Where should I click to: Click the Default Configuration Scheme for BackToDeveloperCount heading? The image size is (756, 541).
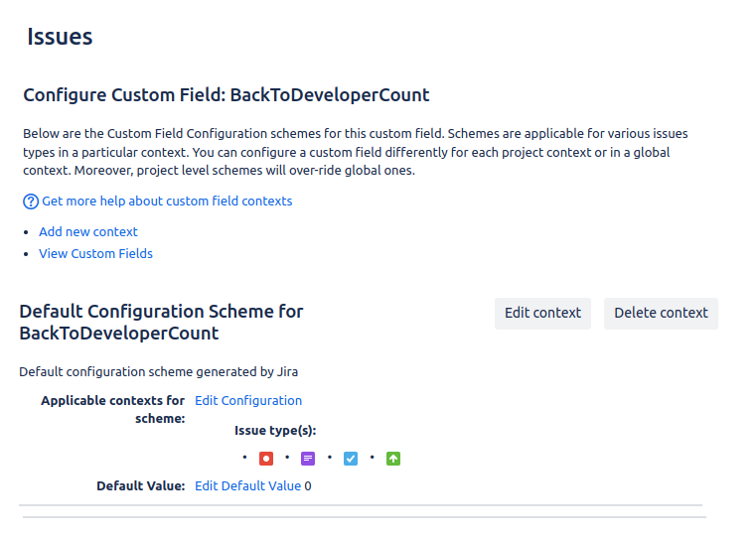click(x=161, y=323)
